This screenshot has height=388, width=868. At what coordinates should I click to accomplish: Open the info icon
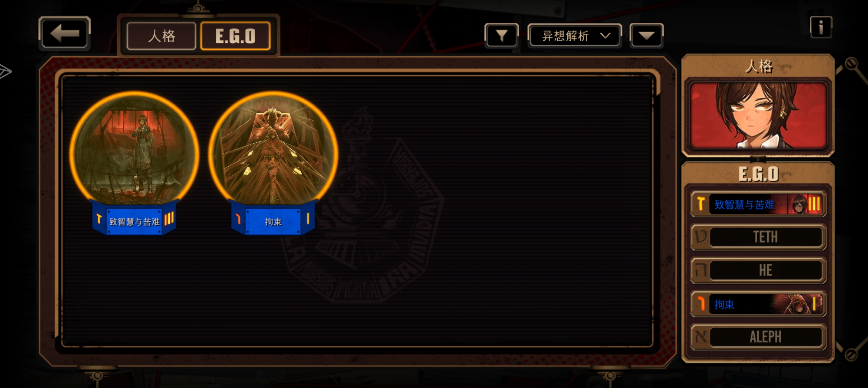[821, 27]
